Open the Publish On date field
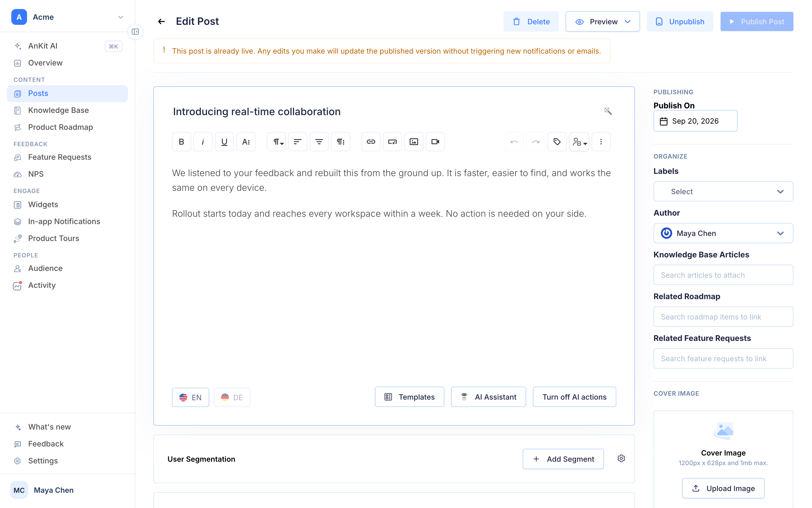 click(x=695, y=121)
